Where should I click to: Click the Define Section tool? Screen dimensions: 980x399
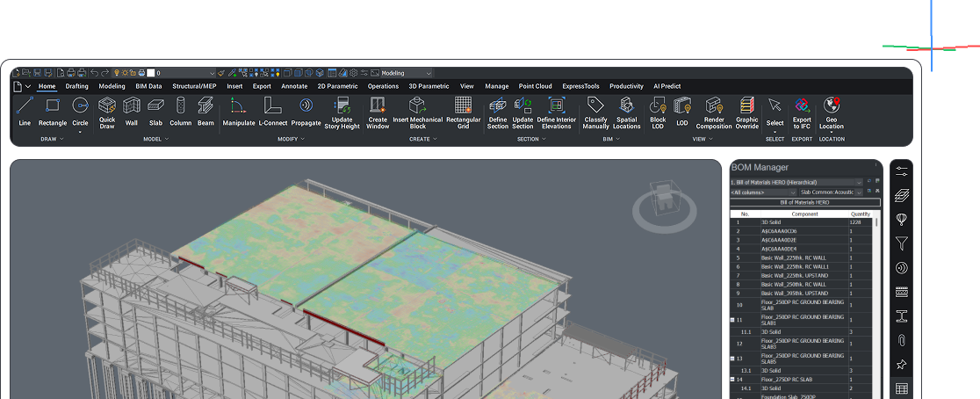tap(498, 112)
